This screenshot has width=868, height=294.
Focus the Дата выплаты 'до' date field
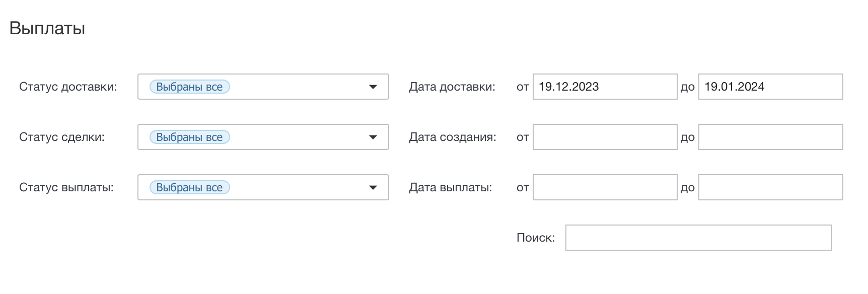point(770,188)
